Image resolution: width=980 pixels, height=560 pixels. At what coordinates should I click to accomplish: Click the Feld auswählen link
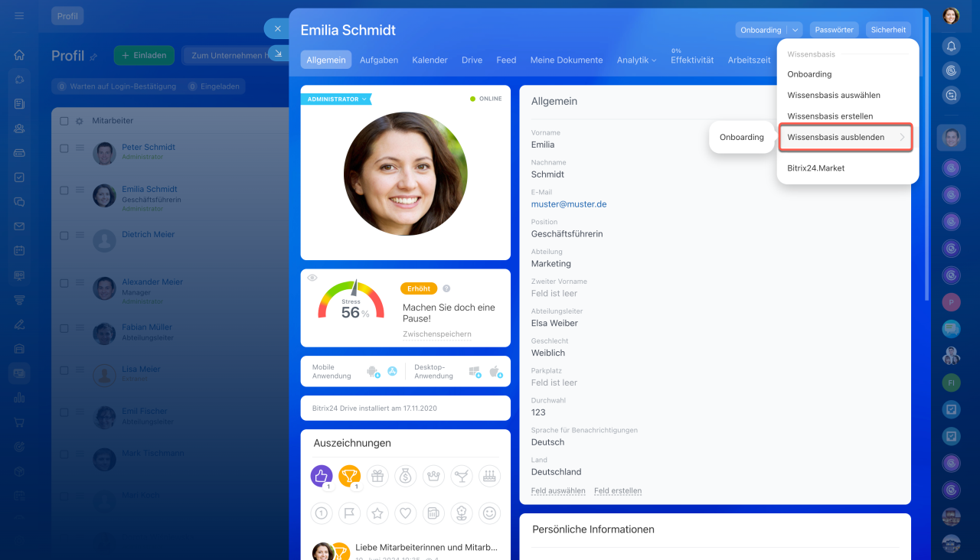[x=558, y=491]
